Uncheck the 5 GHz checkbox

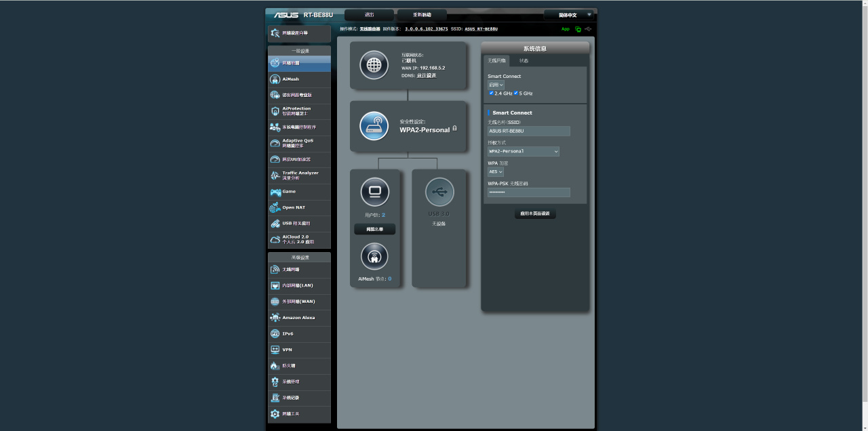[x=516, y=93]
